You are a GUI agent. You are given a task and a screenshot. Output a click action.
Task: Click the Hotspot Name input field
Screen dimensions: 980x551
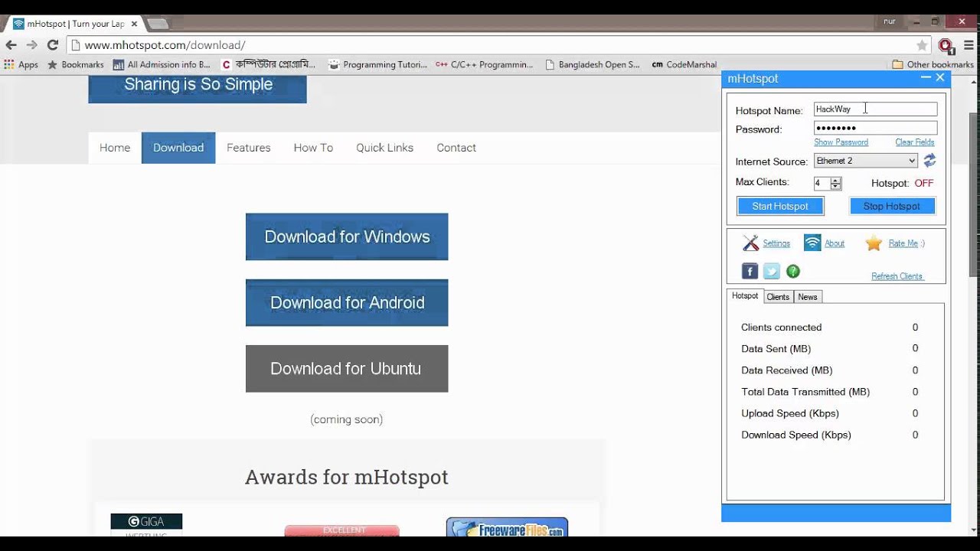click(875, 109)
